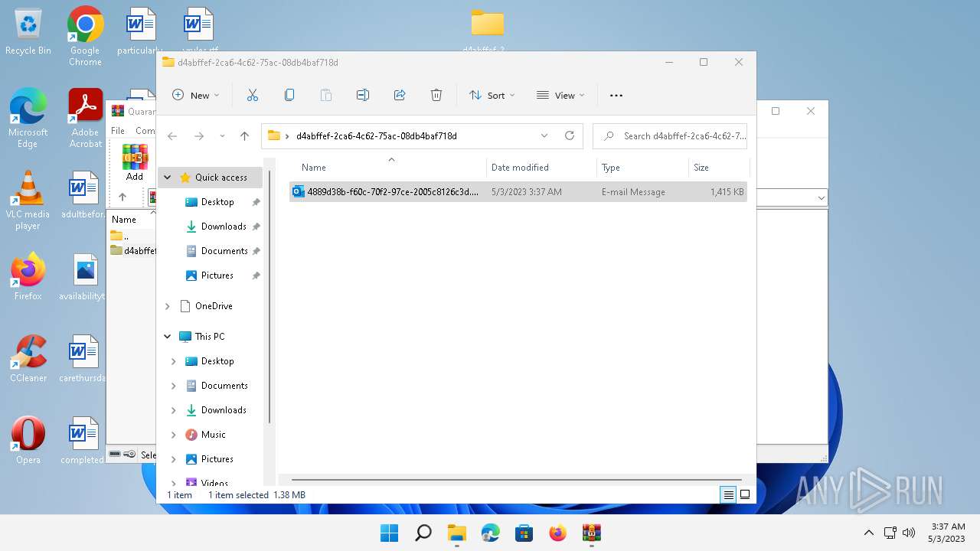
Task: Click the Share icon in the toolbar
Action: pyautogui.click(x=400, y=95)
